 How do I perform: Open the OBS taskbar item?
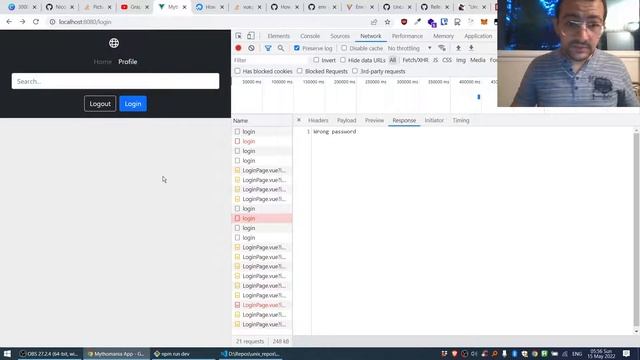[49, 354]
